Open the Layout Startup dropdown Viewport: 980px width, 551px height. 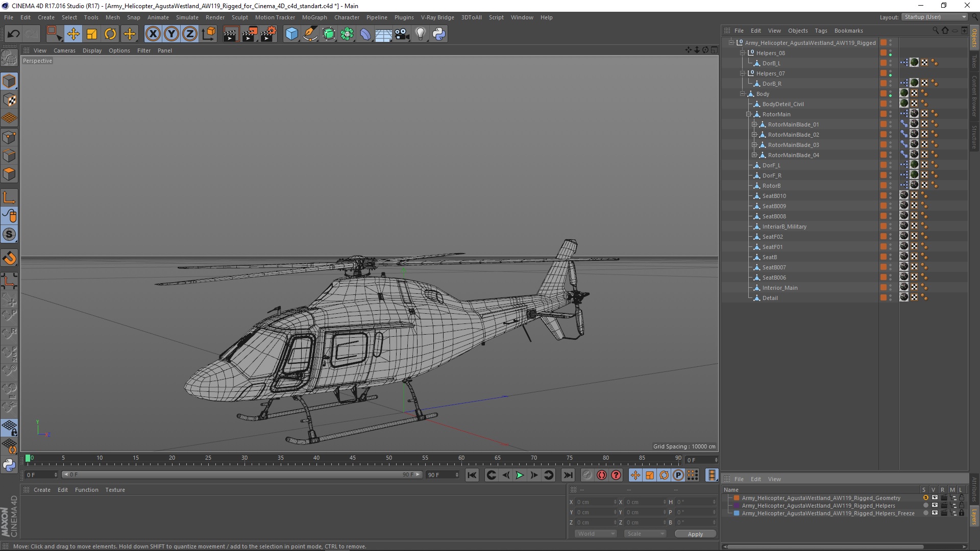pos(935,17)
